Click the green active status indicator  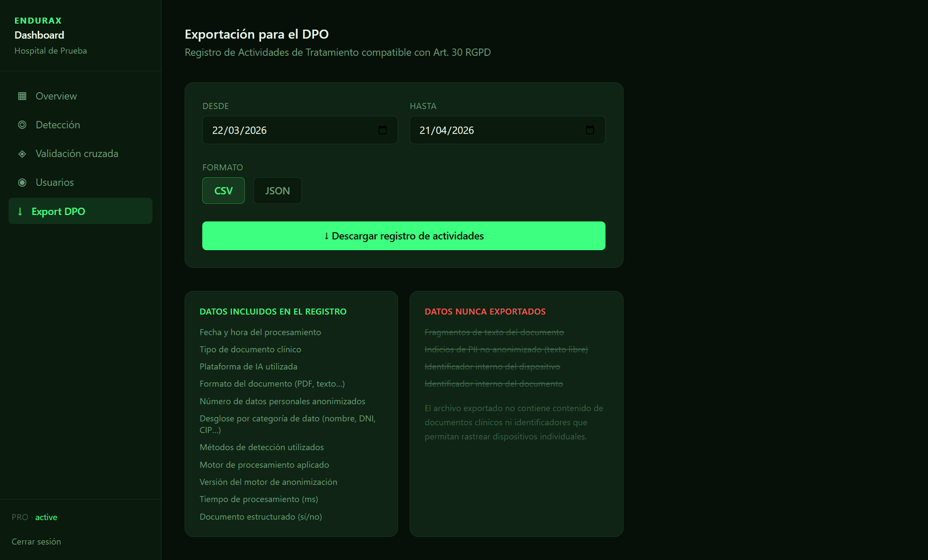(x=46, y=517)
